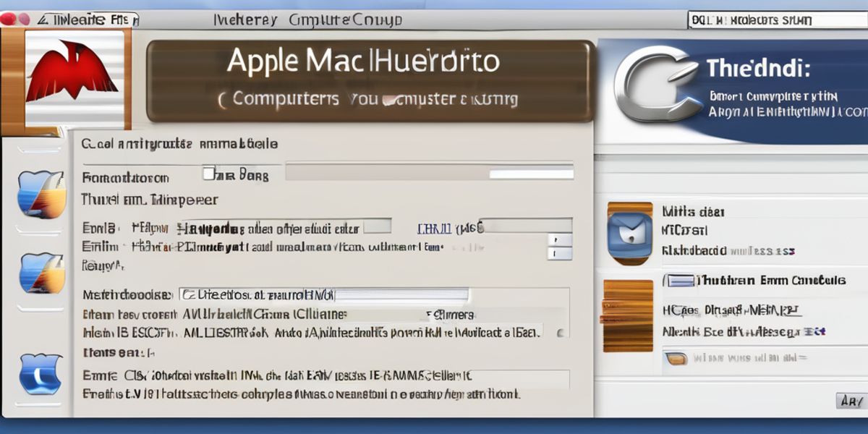Select the blue sidebar icon above the Metrichoodiae row
Viewport: 868px width, 434px height.
coord(42,272)
